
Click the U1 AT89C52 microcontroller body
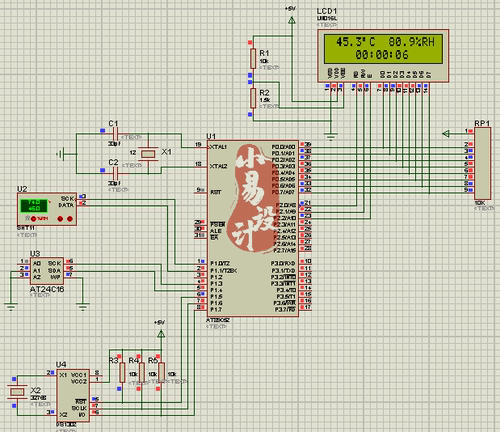click(x=253, y=228)
